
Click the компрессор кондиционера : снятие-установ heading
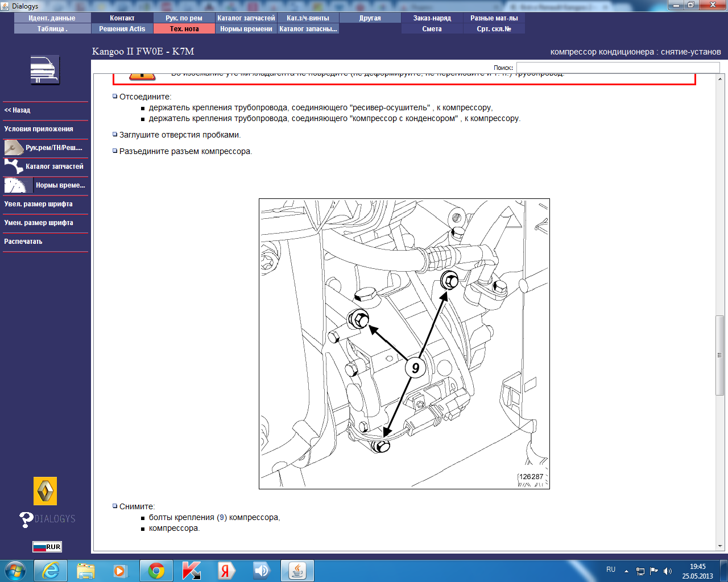point(636,52)
